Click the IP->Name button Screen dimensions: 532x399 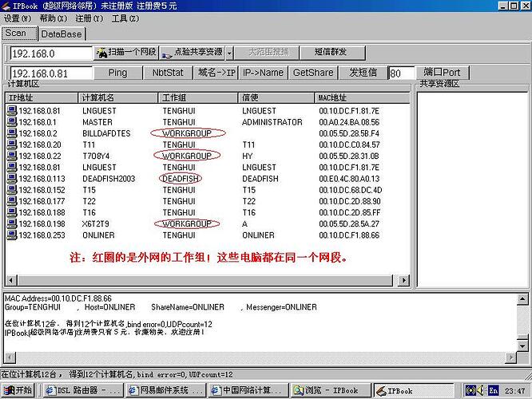[264, 73]
